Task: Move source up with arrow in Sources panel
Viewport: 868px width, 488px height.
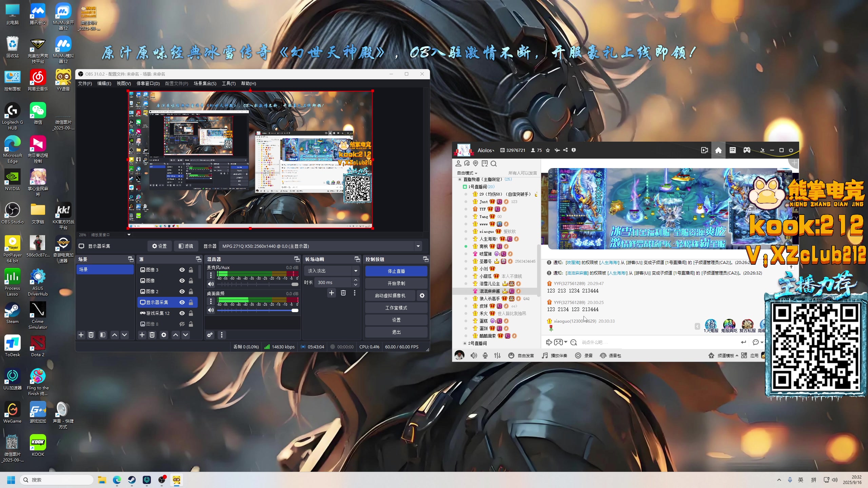Action: tap(176, 335)
